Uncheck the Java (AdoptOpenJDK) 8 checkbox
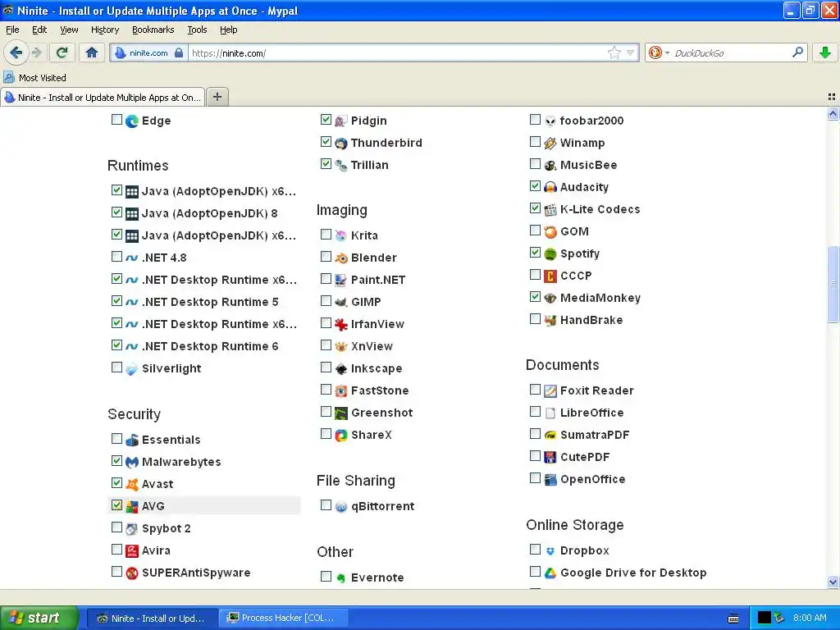Viewport: 840px width, 630px height. 116,212
